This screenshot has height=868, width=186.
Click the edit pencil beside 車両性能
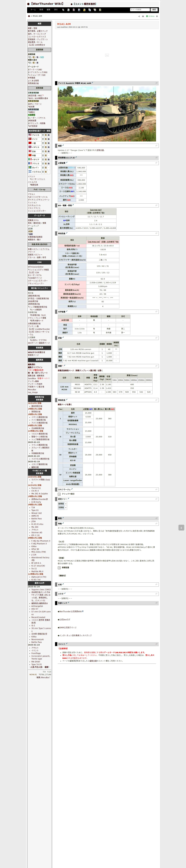coord(67,233)
